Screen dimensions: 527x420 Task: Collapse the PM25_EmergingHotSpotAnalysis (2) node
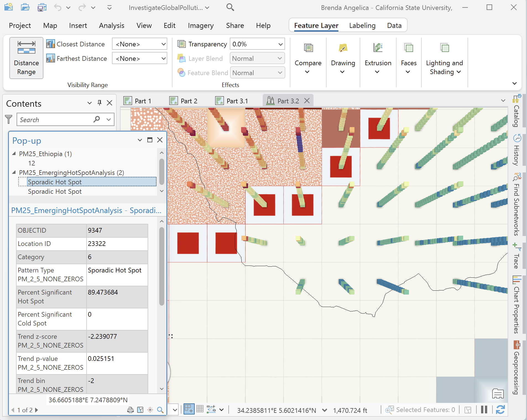point(14,172)
